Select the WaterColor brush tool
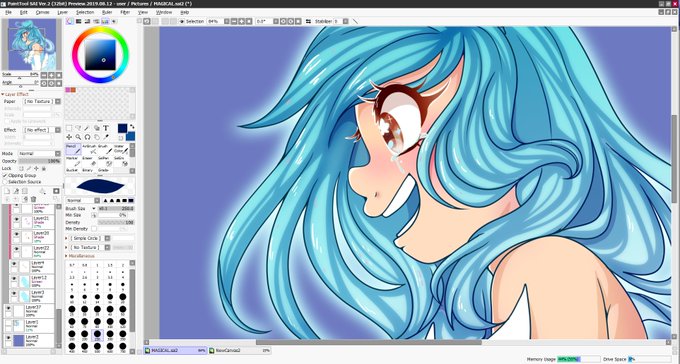 tap(121, 149)
